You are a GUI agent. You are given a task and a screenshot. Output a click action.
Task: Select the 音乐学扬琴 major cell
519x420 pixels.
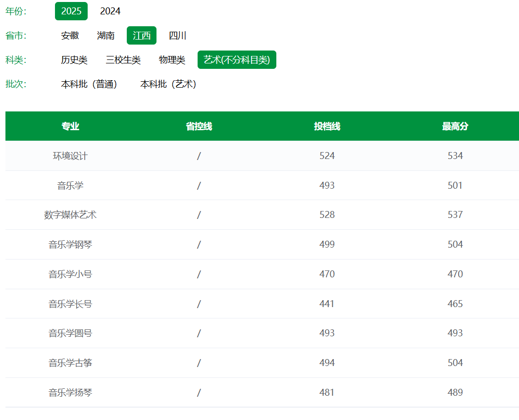[70, 393]
